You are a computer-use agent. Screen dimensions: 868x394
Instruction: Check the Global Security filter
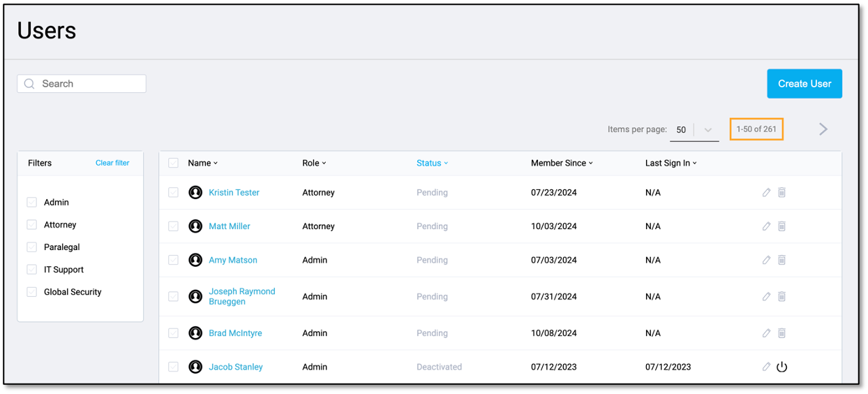point(32,292)
